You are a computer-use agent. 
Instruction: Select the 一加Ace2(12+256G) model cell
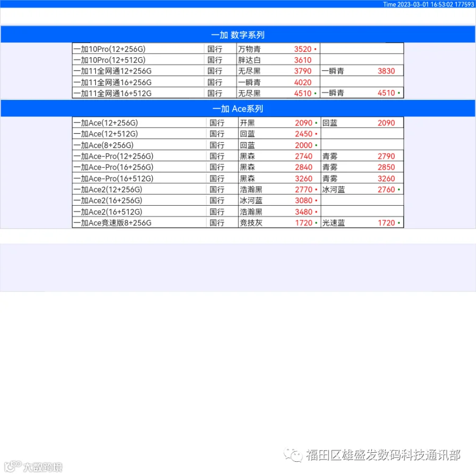click(139, 189)
